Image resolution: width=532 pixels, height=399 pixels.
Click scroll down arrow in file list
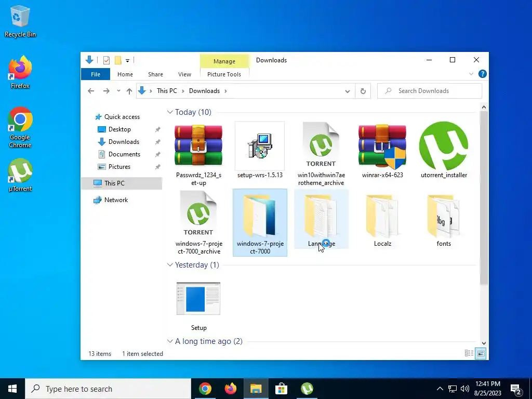(x=484, y=343)
